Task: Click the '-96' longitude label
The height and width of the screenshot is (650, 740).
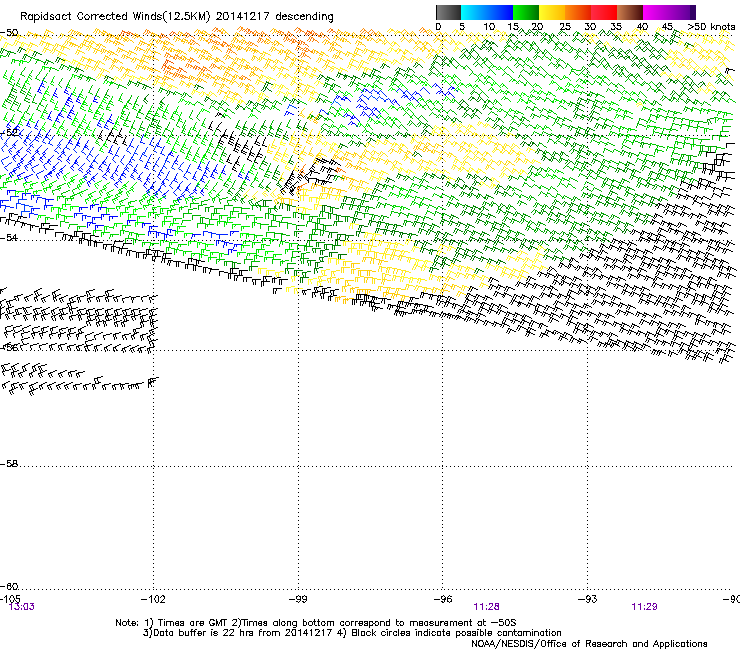Action: point(443,599)
